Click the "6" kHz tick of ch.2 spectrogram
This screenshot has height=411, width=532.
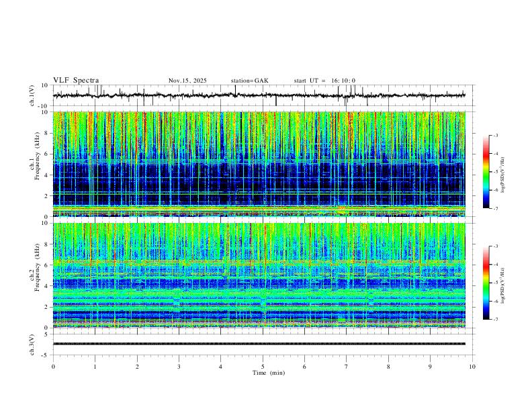46,265
